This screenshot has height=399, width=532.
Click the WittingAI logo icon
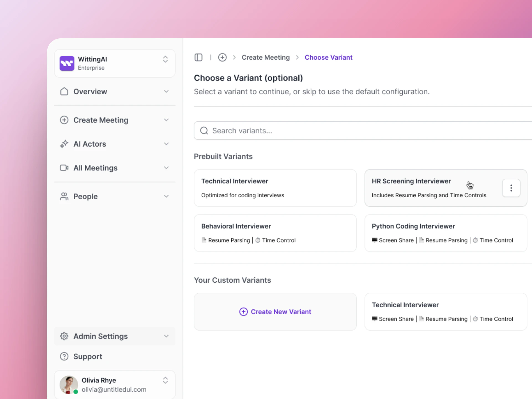coord(67,63)
